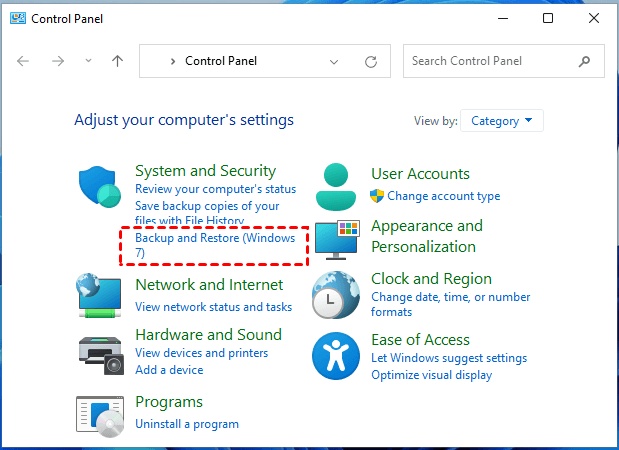The image size is (619, 450).
Task: Open Change account type link
Action: click(444, 196)
